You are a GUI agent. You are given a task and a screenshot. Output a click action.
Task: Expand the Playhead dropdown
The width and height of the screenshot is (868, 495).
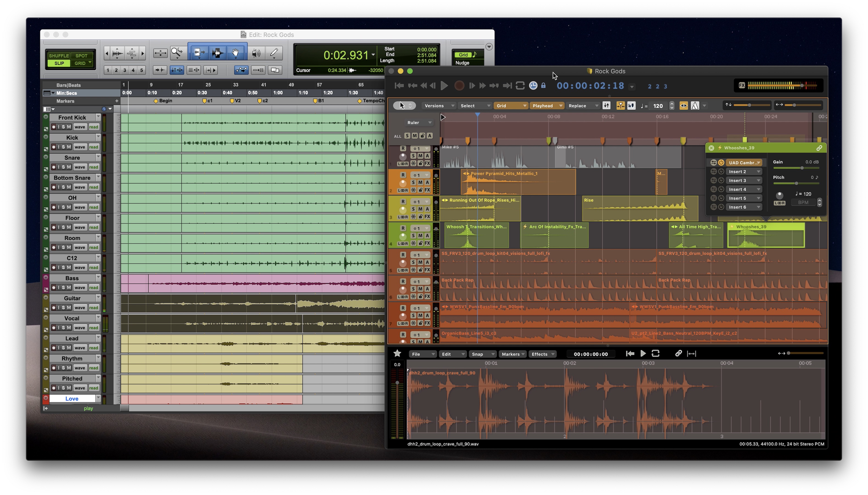(547, 106)
